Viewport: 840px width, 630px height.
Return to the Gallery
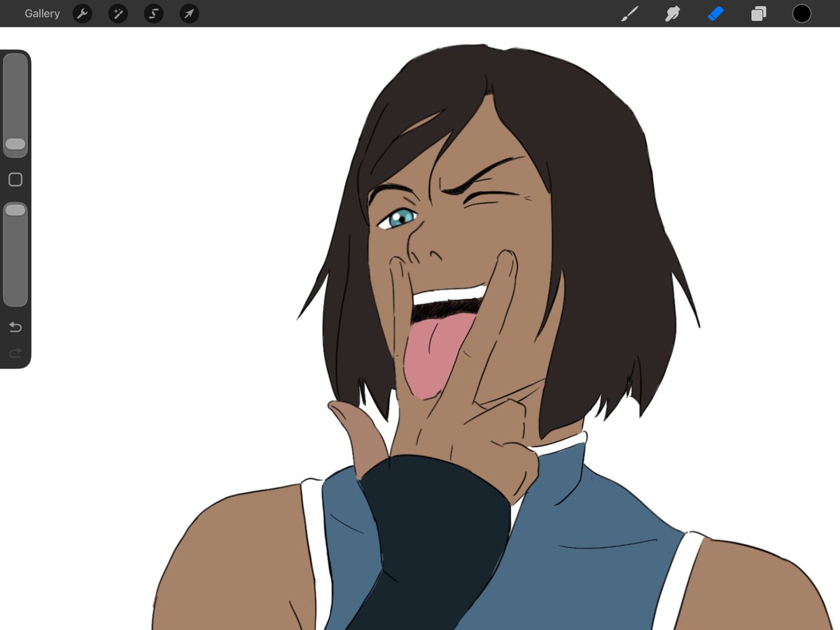point(42,13)
